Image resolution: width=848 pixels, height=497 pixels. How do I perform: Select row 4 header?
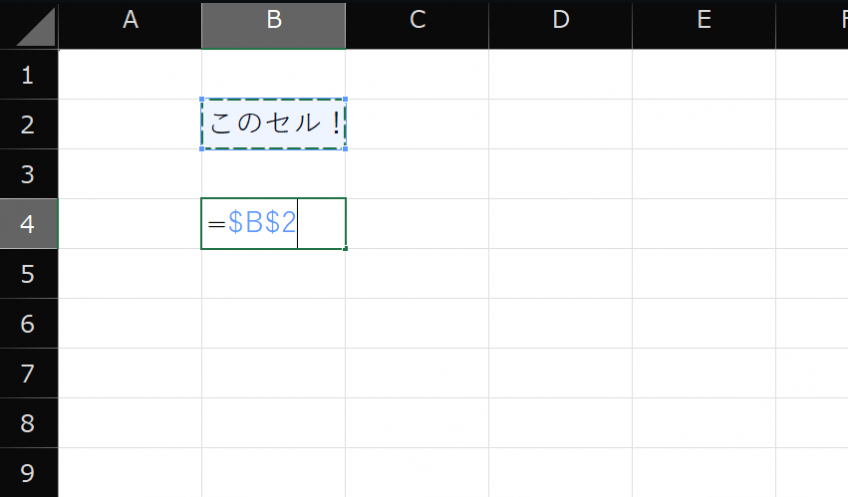28,224
